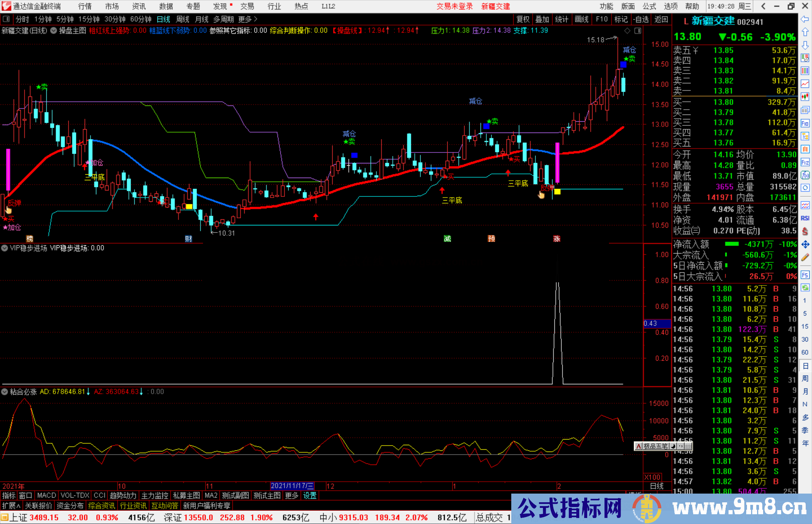Click the RSI indicator sidebar icon
Screen dimensions: 812x524
tap(805, 218)
